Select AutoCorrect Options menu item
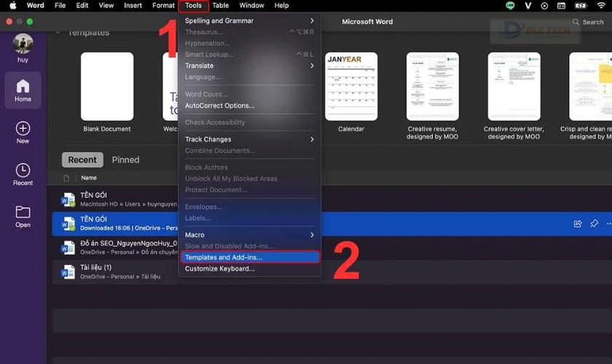This screenshot has height=364, width=612. click(x=250, y=106)
